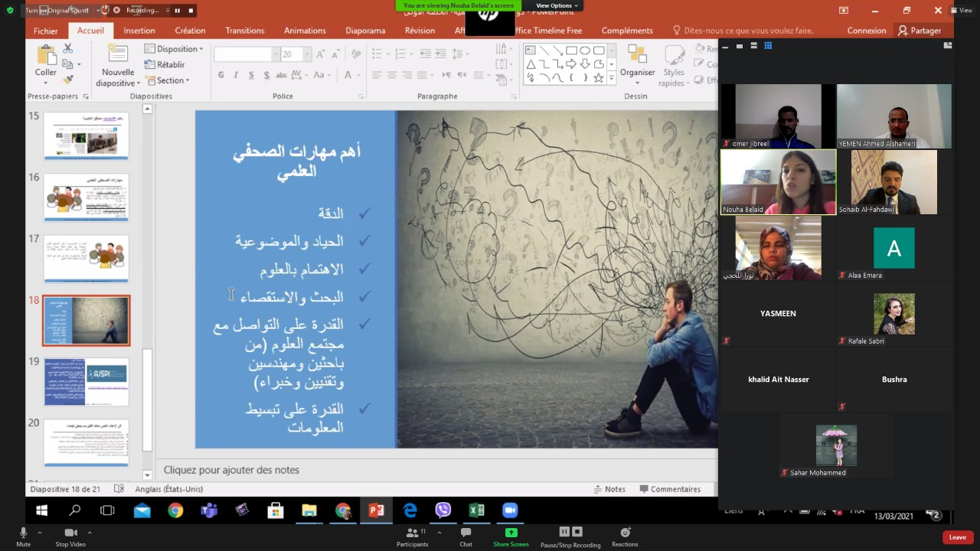Select slide 17 thumbnail
980x551 pixels.
[x=87, y=259]
